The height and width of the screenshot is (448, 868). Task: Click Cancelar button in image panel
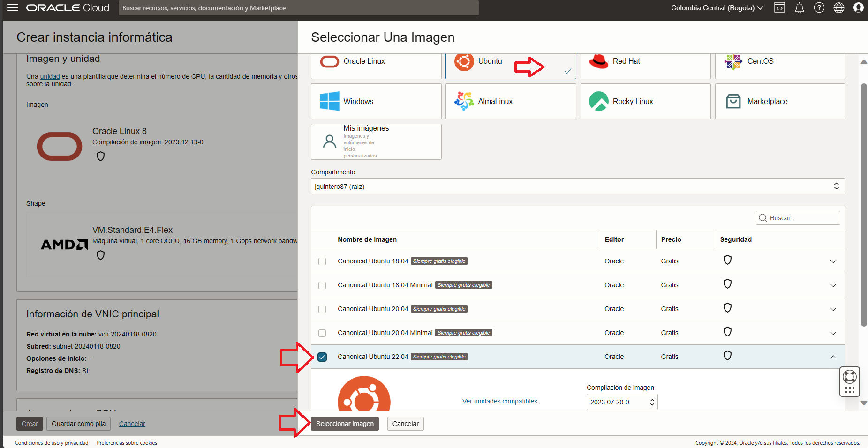pos(405,424)
